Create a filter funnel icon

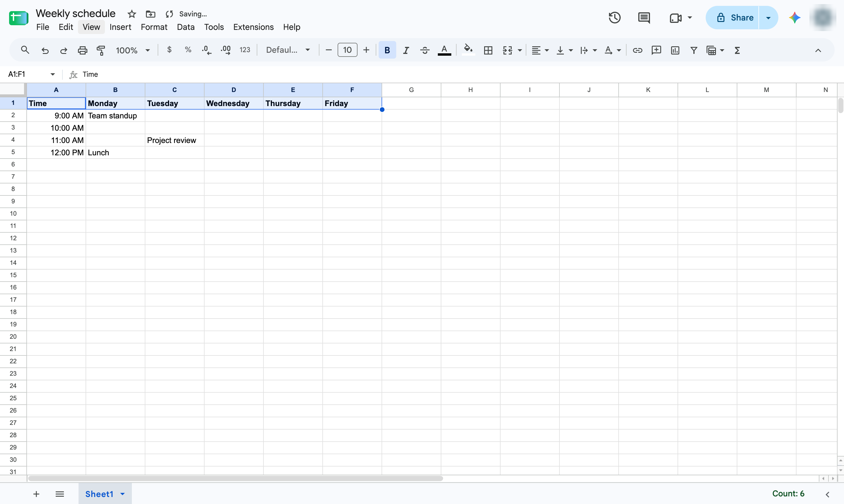click(x=694, y=50)
